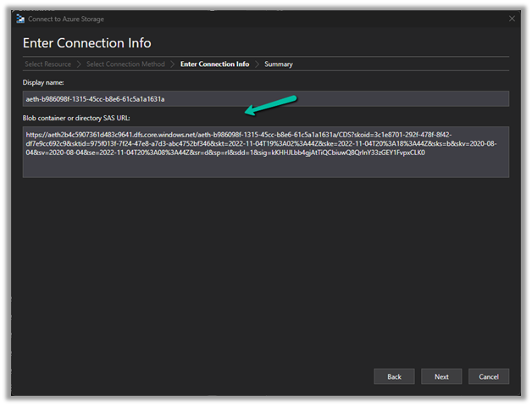
Task: Select the Enter Connection Info step
Action: pyautogui.click(x=214, y=64)
